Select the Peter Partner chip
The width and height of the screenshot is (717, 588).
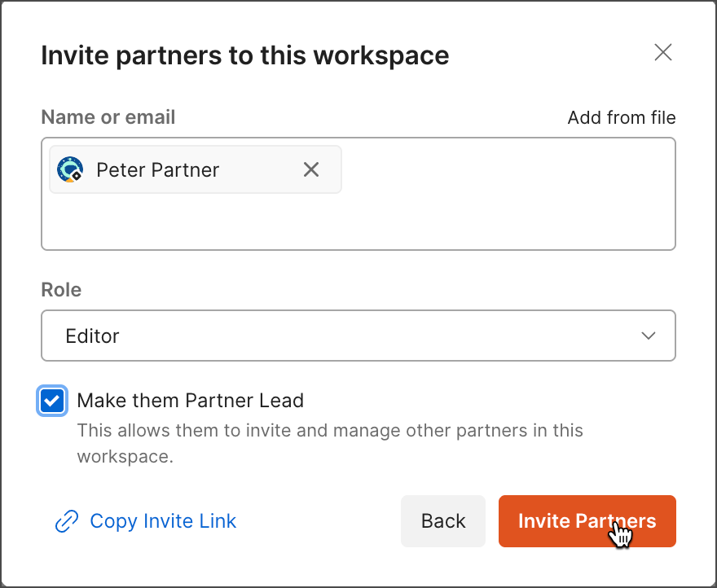pyautogui.click(x=158, y=169)
